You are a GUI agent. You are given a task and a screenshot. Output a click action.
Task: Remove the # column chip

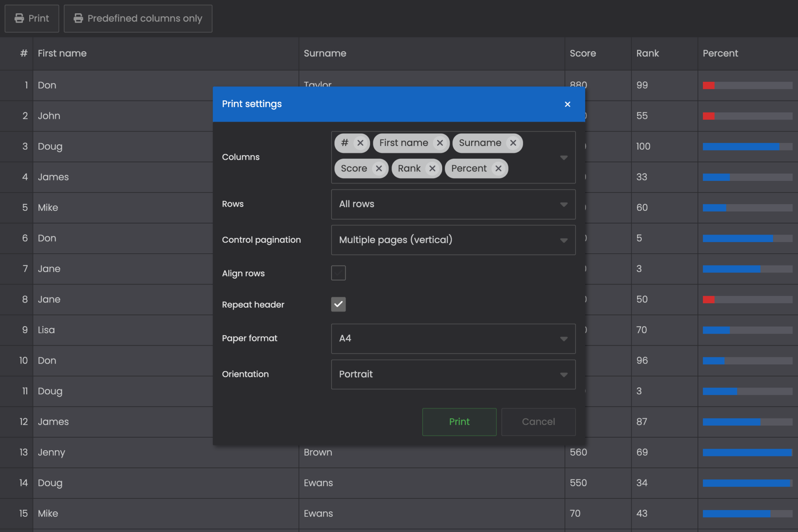(360, 143)
